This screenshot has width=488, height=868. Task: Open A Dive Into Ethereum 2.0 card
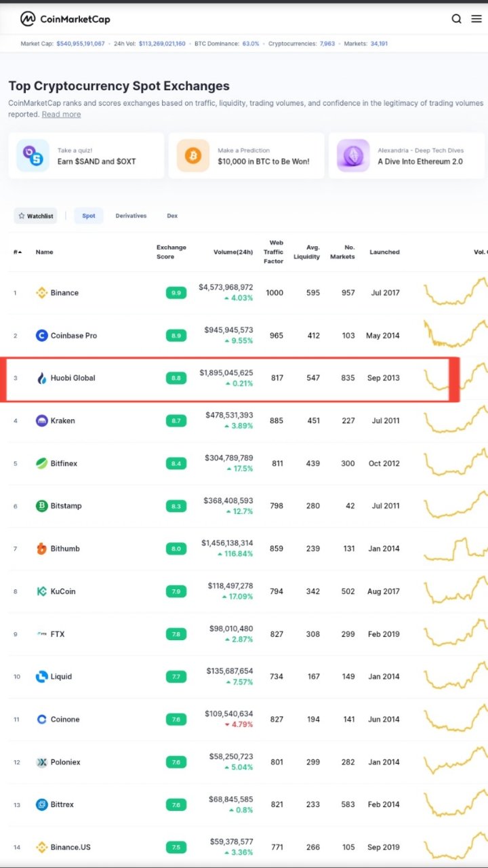click(407, 156)
